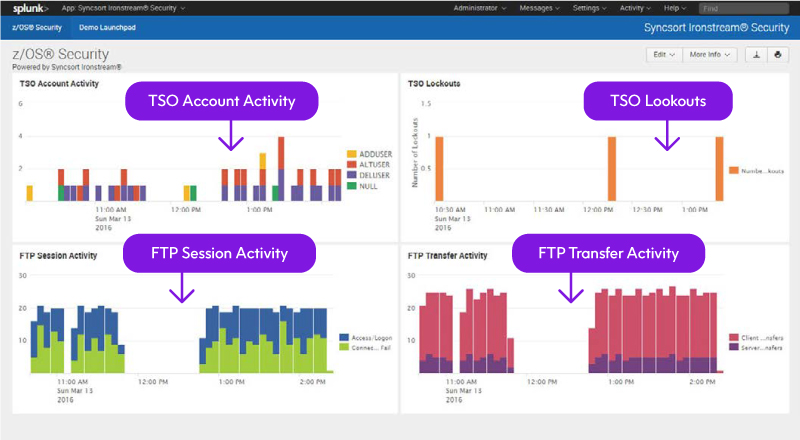Click the print dashboard icon
The height and width of the screenshot is (440, 800).
[778, 55]
